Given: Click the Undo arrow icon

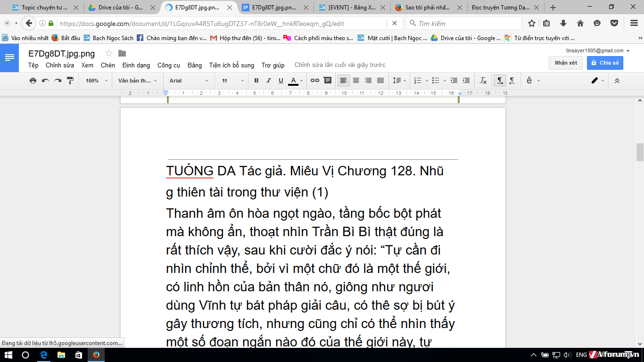Looking at the screenshot, I should pos(45,81).
